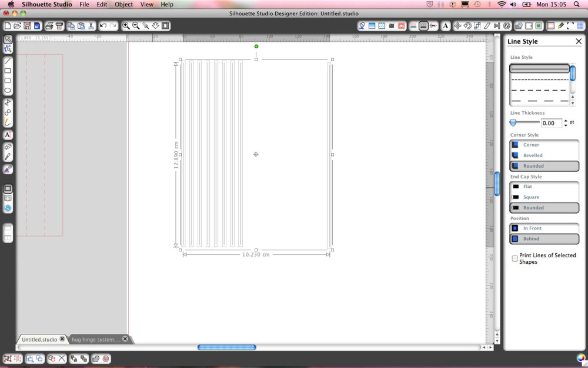588x368 pixels.
Task: Click the Zoom In magnifier tool
Action: (125, 26)
